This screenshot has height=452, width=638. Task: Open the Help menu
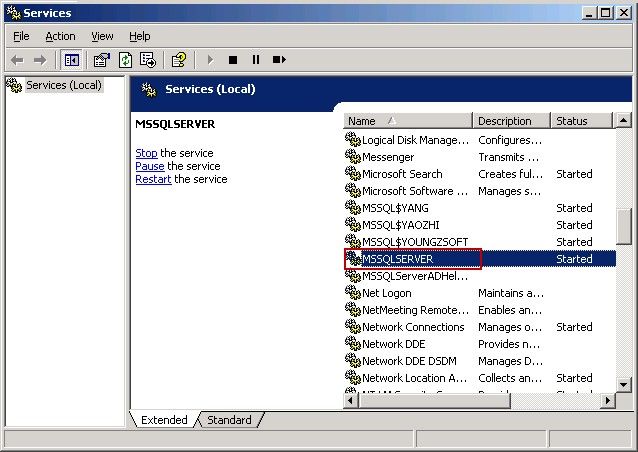pyautogui.click(x=140, y=36)
